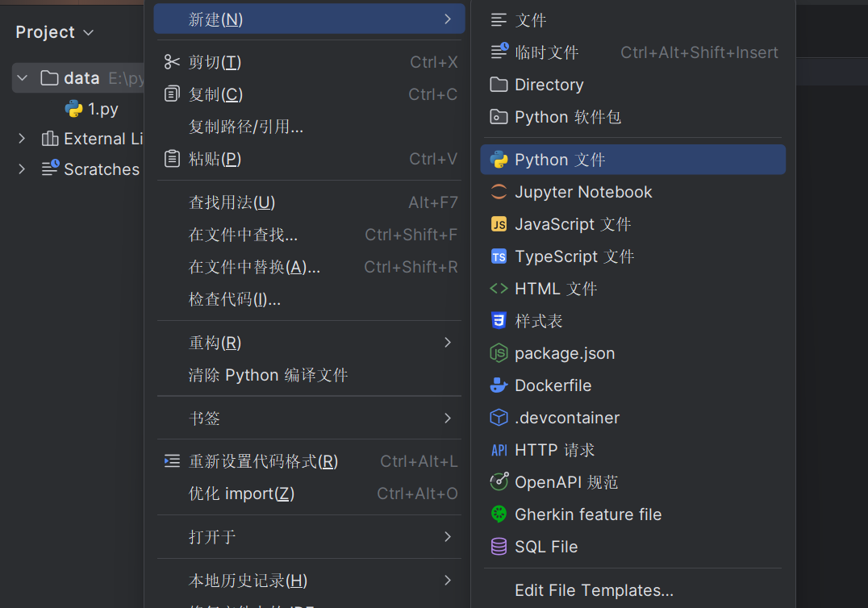
Task: Click the JS icon for JavaScript 文件
Action: click(x=499, y=224)
